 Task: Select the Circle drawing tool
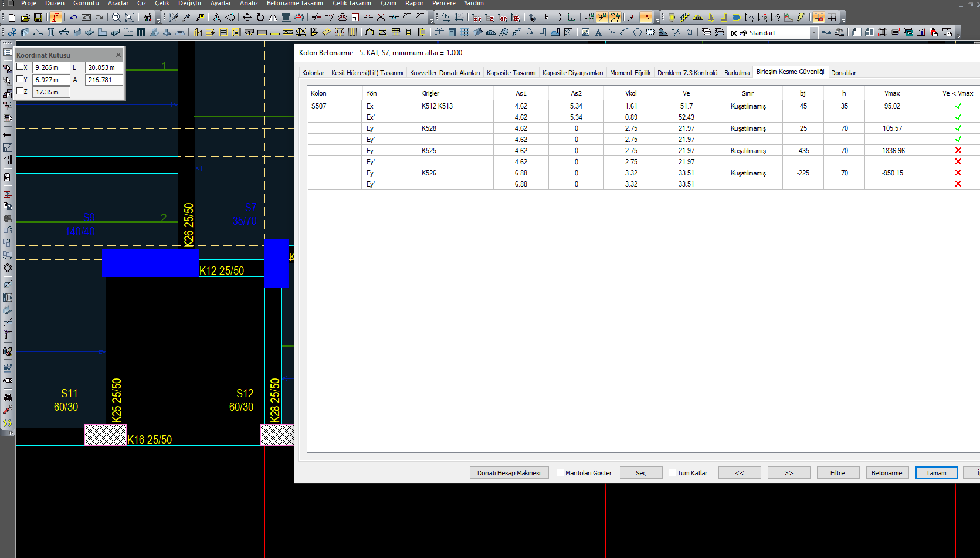coord(637,32)
